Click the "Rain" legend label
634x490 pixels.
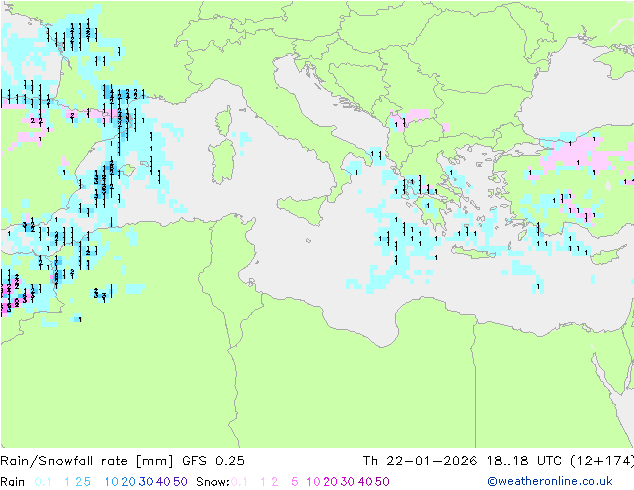[x=13, y=482]
